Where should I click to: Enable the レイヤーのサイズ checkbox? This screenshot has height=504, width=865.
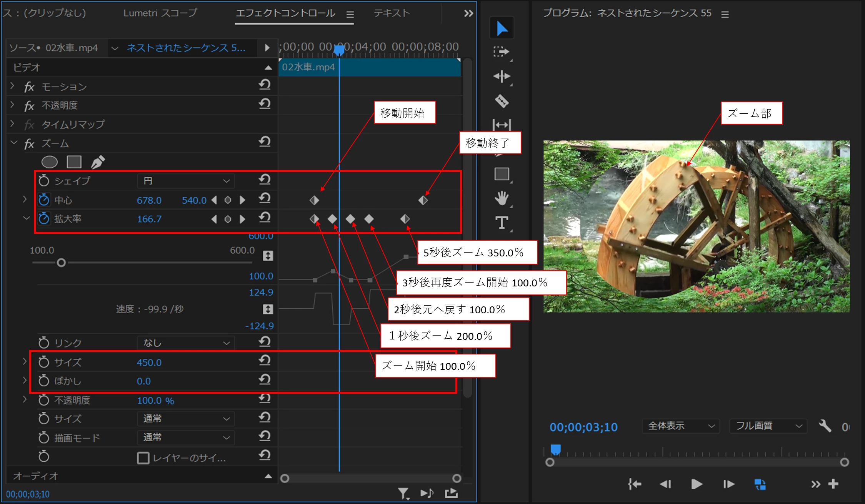point(143,458)
